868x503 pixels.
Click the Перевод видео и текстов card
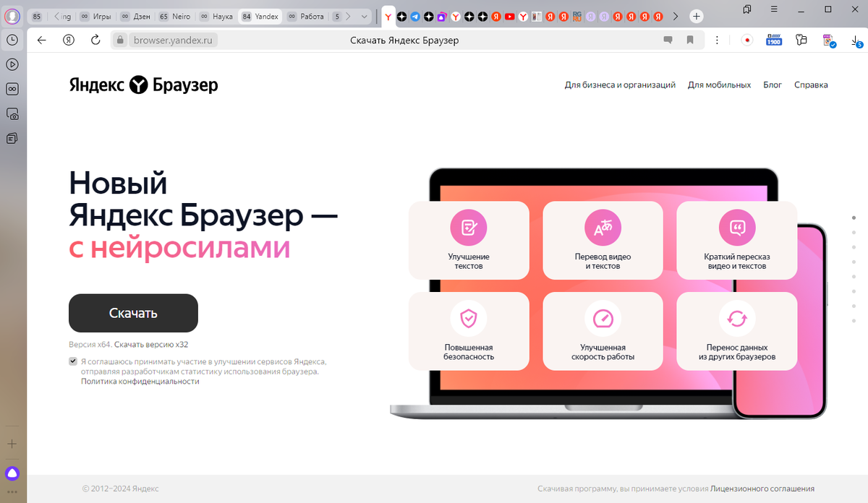pyautogui.click(x=603, y=240)
